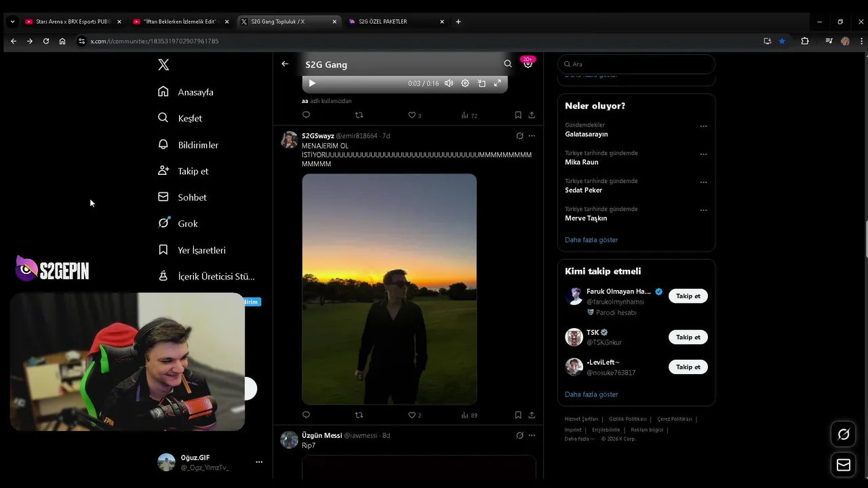
Task: Open Sohbet messages
Action: [182, 197]
